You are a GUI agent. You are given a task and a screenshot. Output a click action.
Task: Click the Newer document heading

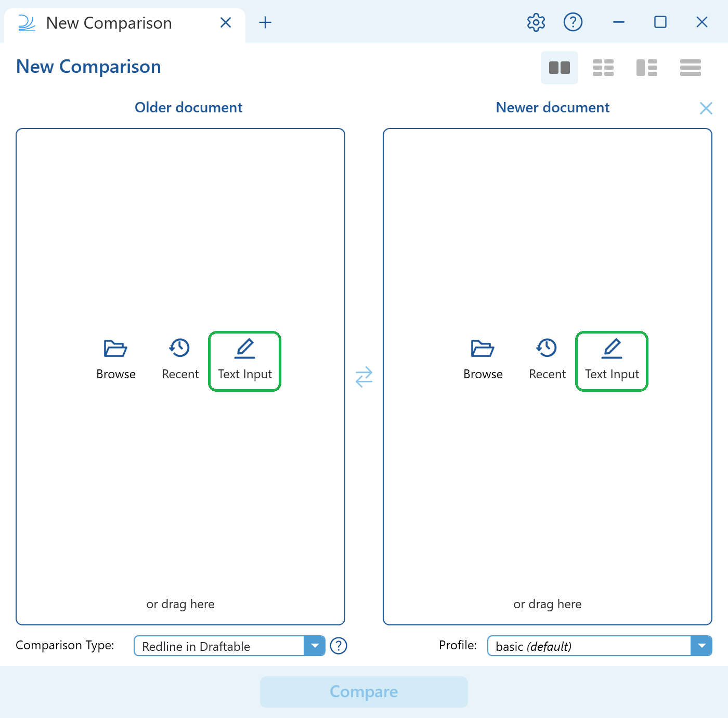coord(553,107)
